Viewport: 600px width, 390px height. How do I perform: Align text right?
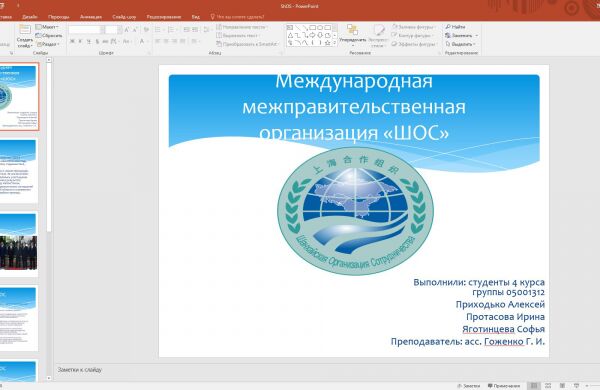[x=174, y=41]
